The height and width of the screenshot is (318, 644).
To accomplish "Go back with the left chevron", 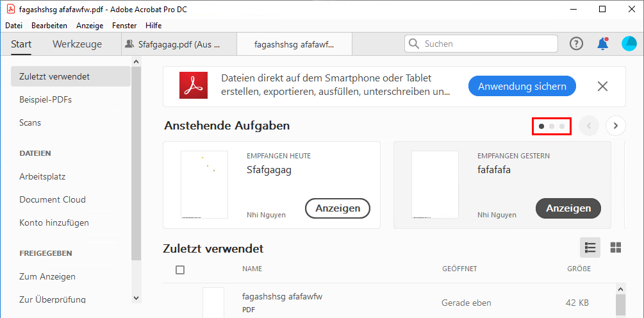I will pyautogui.click(x=589, y=126).
